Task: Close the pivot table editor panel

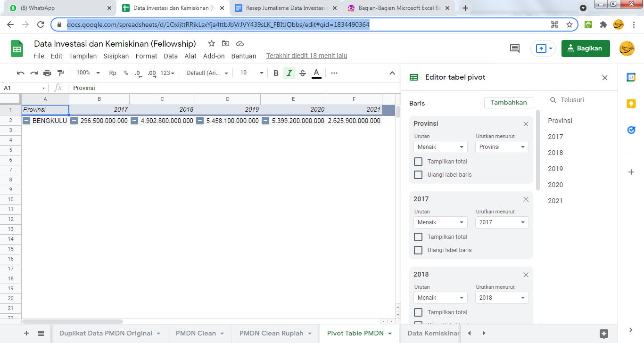Action: (605, 78)
